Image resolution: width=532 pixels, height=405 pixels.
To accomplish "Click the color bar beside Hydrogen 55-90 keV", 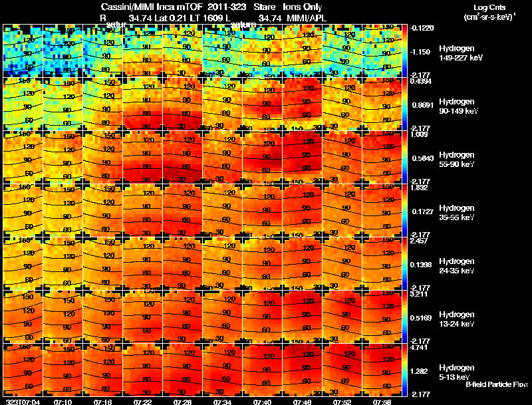I will 404,158.
